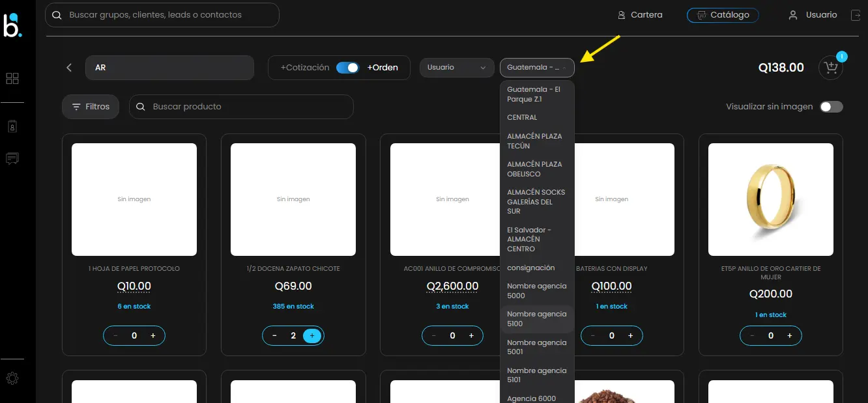The width and height of the screenshot is (868, 403).
Task: Increase quantity for ET5P ANILLO DE ORO
Action: pos(790,336)
